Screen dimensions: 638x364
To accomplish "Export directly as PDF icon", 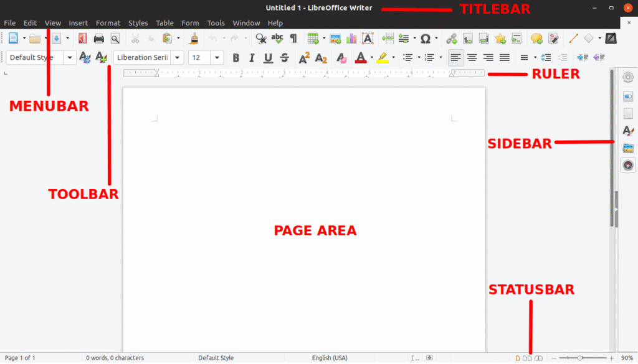I will [83, 39].
